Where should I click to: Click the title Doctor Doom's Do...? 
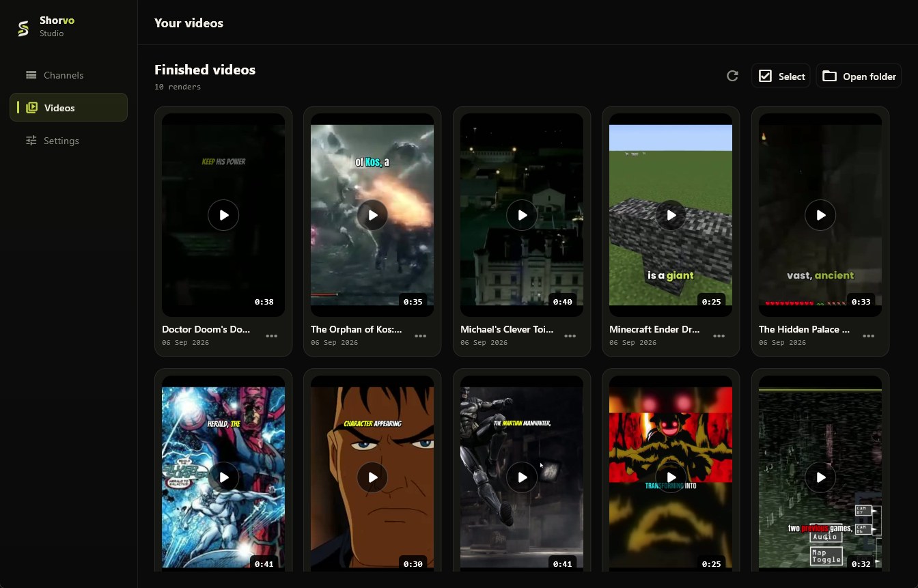(x=206, y=329)
